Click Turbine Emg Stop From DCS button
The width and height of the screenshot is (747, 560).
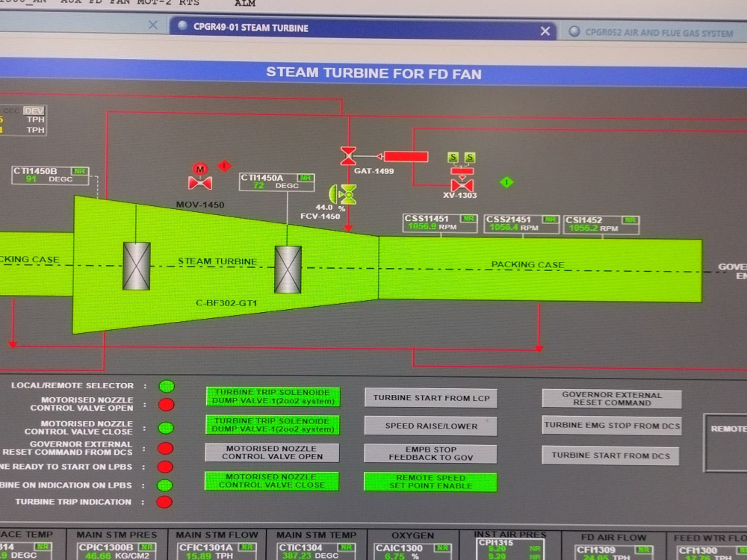coord(612,426)
